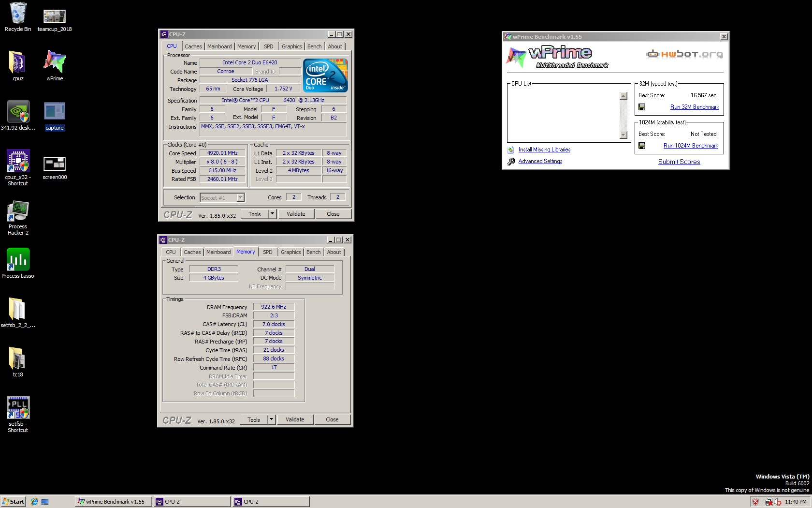Click the red security shield tray icon
The image size is (812, 508).
coord(755,502)
